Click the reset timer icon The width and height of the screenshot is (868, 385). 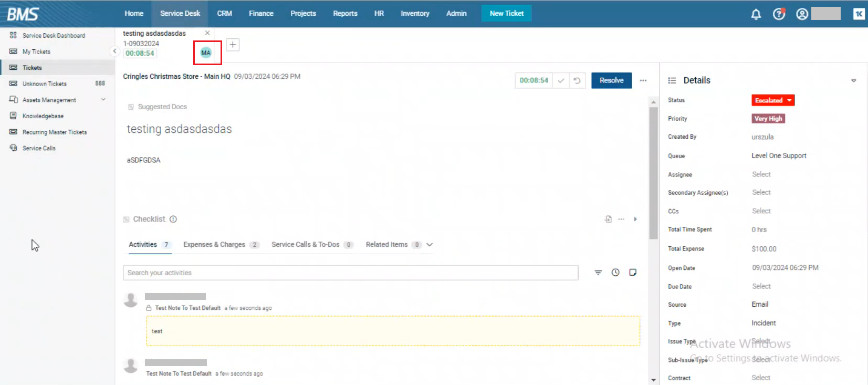point(577,80)
